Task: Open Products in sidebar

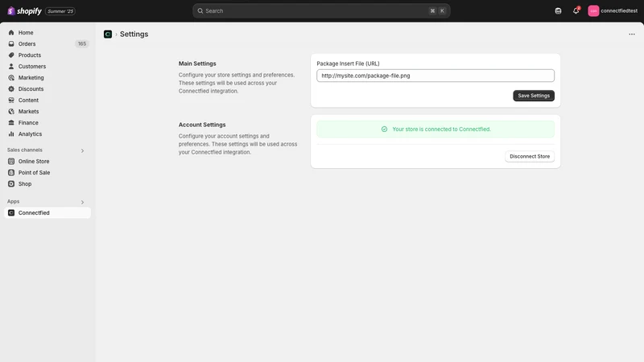Action: 30,55
